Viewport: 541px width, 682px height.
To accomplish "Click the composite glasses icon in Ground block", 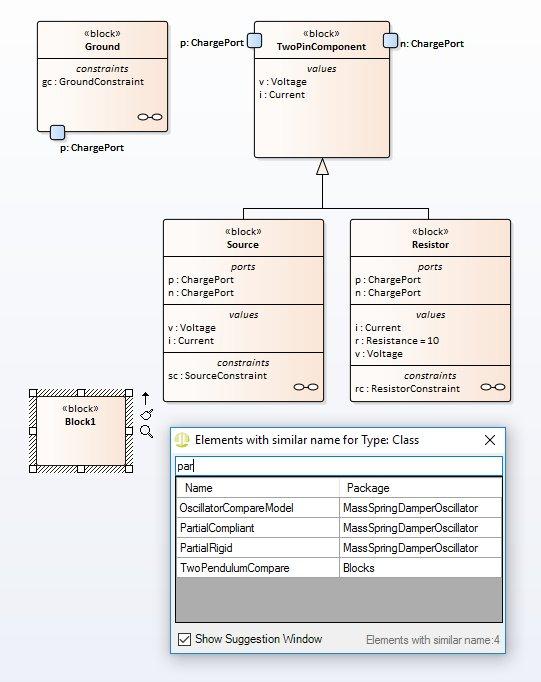I will 150,117.
